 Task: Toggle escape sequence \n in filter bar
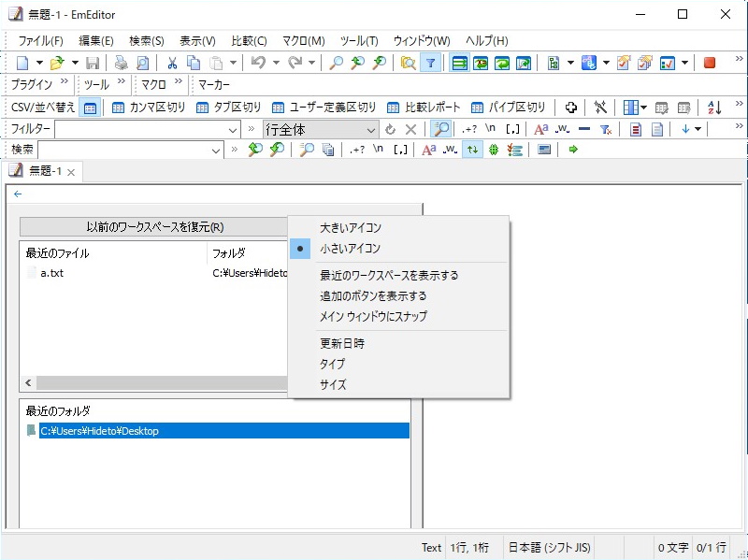(x=490, y=129)
